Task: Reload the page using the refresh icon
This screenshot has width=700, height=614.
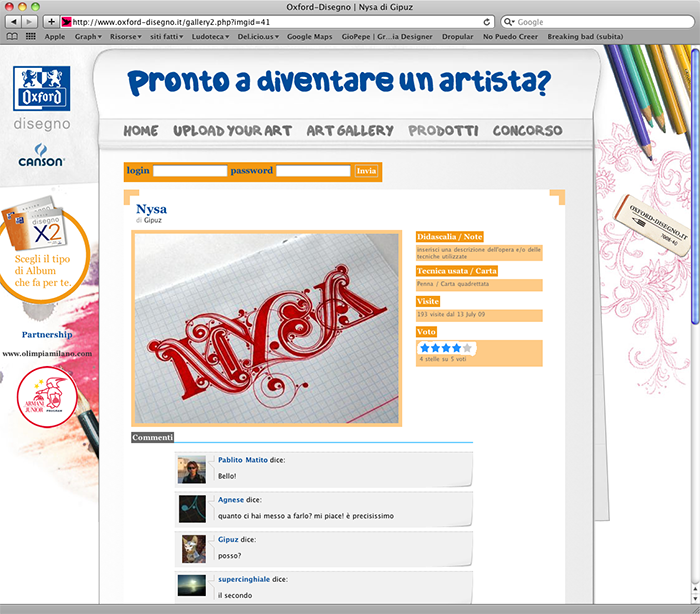Action: point(487,22)
